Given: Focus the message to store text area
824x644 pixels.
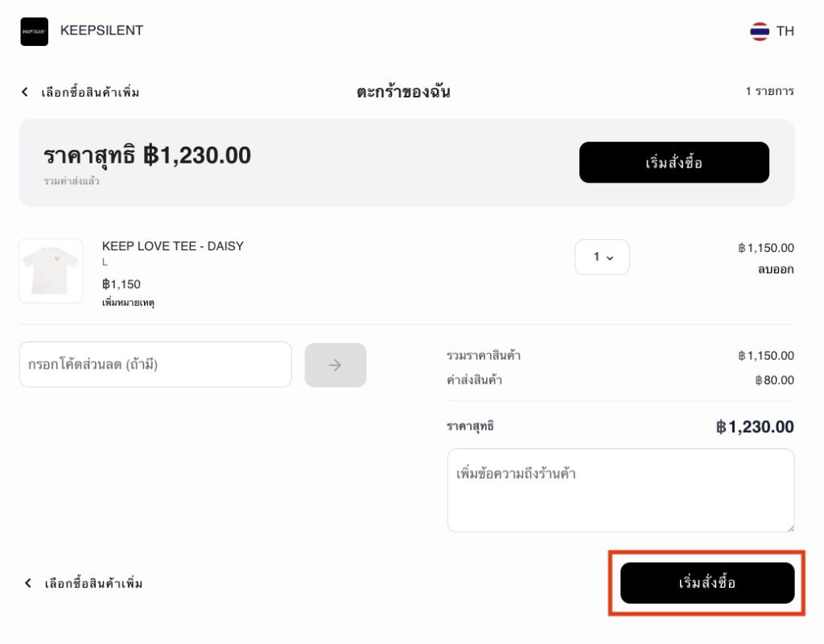Looking at the screenshot, I should [x=620, y=489].
